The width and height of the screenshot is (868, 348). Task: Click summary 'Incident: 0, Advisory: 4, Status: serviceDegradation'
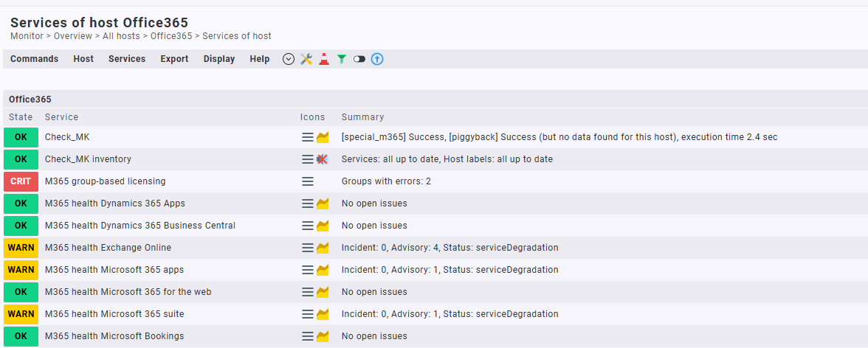click(x=450, y=248)
